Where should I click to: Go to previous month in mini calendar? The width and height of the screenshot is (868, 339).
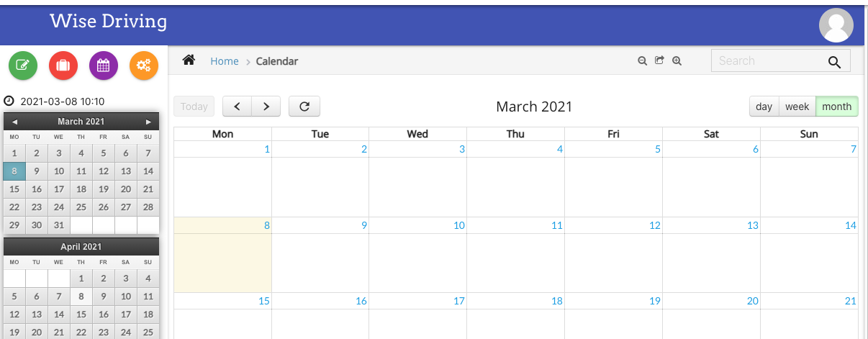click(14, 122)
